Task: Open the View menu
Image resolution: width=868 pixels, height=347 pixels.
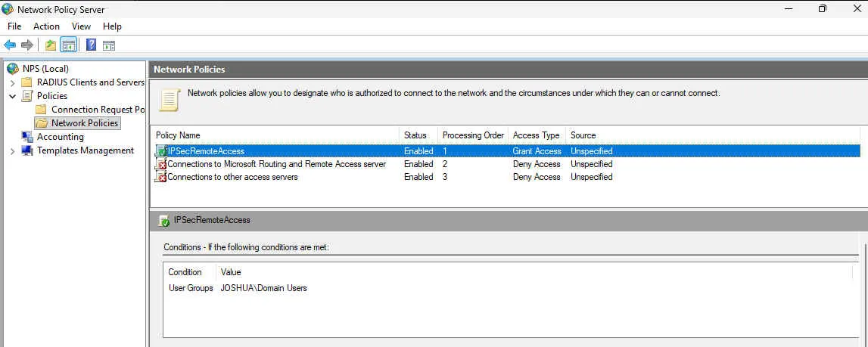Action: coord(82,26)
